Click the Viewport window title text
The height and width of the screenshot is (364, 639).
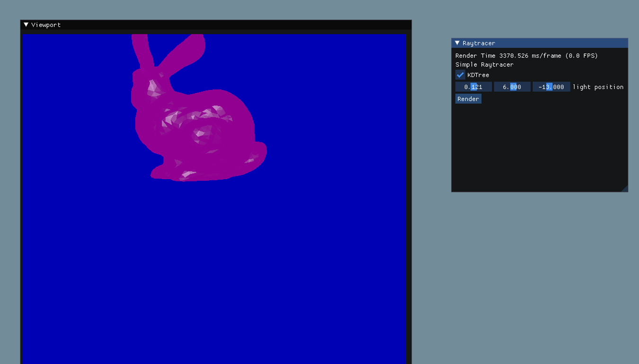(46, 25)
